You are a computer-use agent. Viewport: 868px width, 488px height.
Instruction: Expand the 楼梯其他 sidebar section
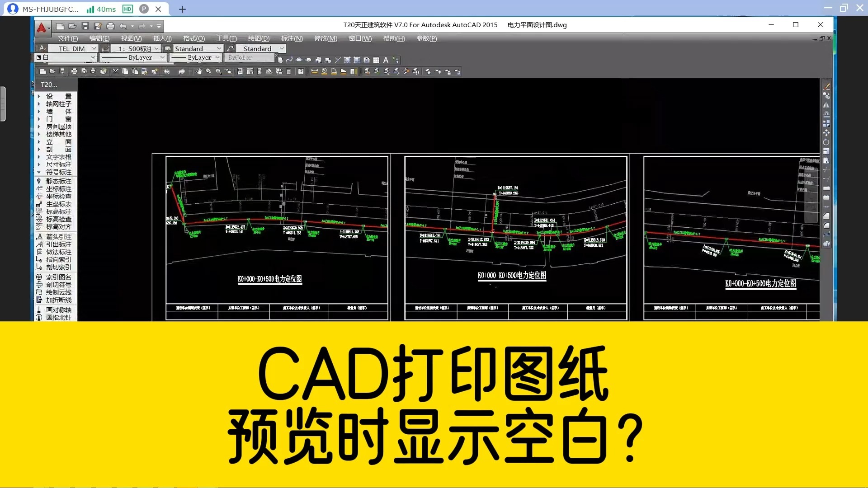click(x=40, y=134)
